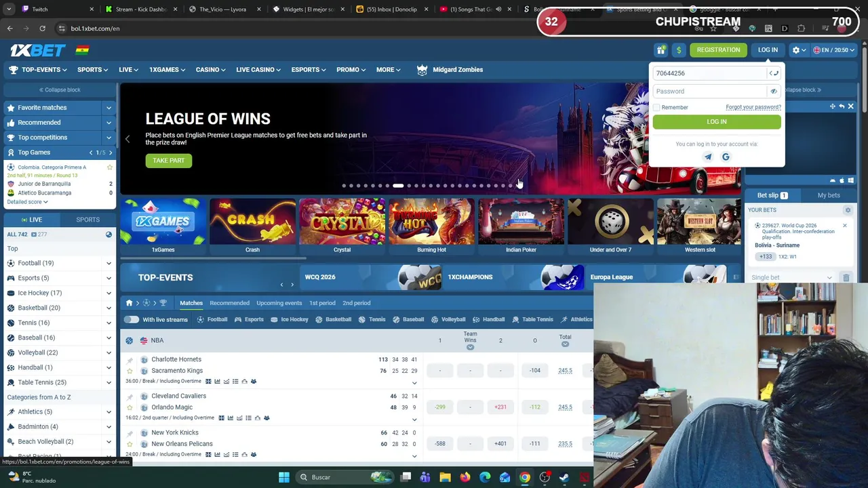Screen dimensions: 868x488
Task: Check the Remember checkbox
Action: click(656, 108)
